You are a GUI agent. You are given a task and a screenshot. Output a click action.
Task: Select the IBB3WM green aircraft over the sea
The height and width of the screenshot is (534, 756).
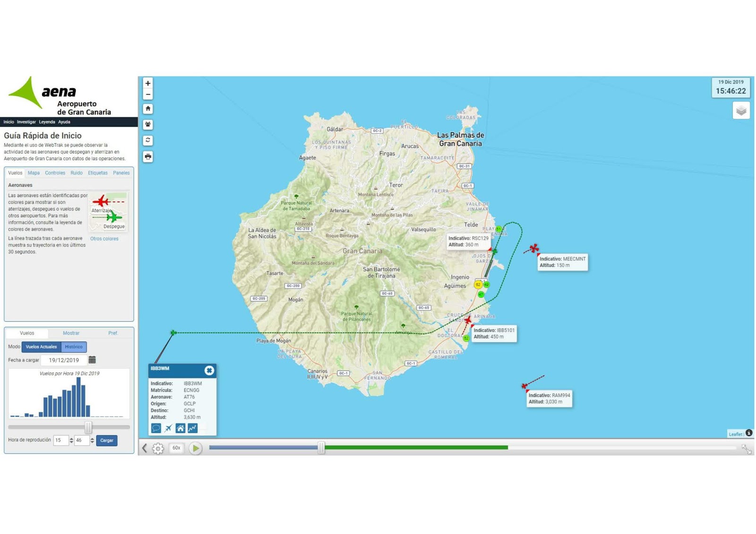[x=173, y=333]
